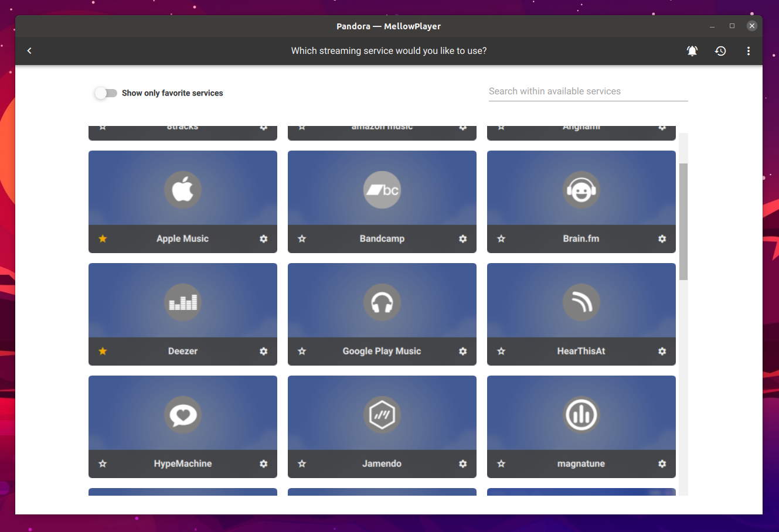The width and height of the screenshot is (779, 532).
Task: Click the HypeMachine label
Action: click(183, 463)
